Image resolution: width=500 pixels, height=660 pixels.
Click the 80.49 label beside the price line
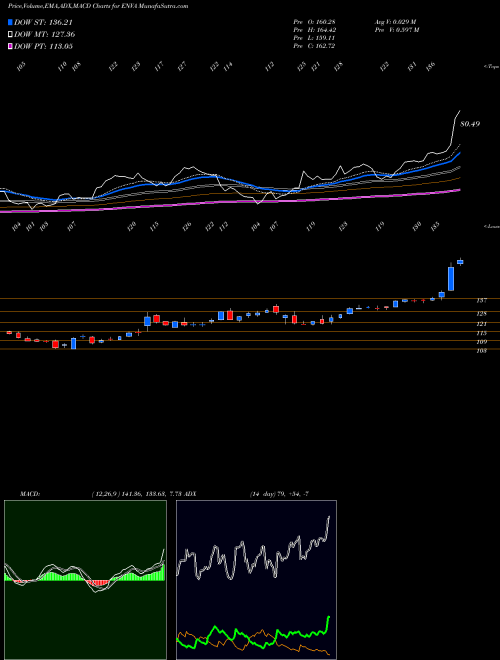point(470,124)
